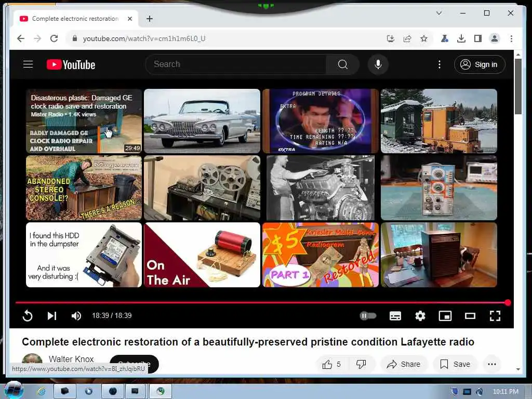Open the HDD in the dumpster thumbnail

point(84,255)
